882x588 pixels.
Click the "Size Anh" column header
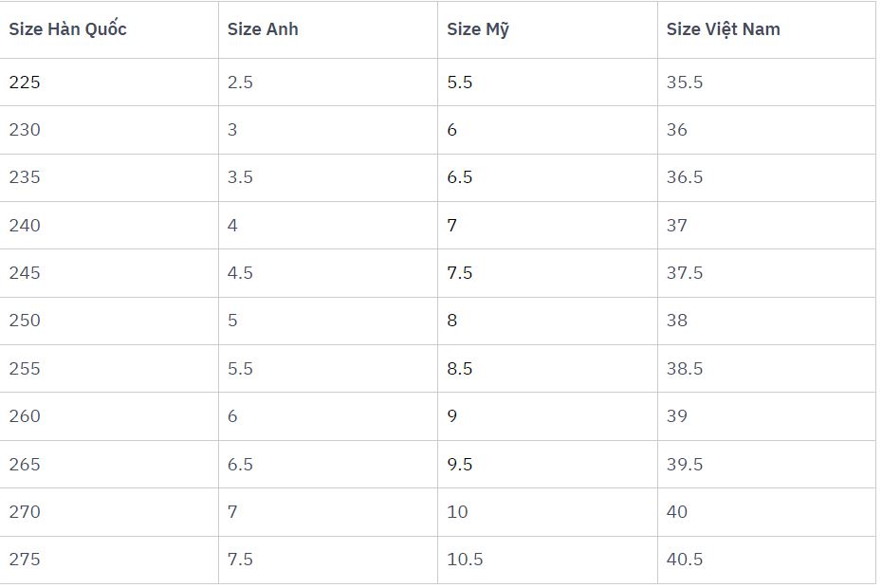(263, 29)
